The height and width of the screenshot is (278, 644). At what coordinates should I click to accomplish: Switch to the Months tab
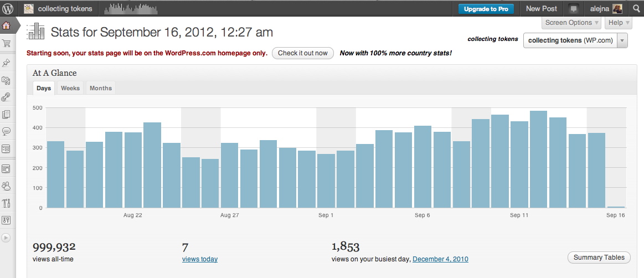tap(100, 88)
